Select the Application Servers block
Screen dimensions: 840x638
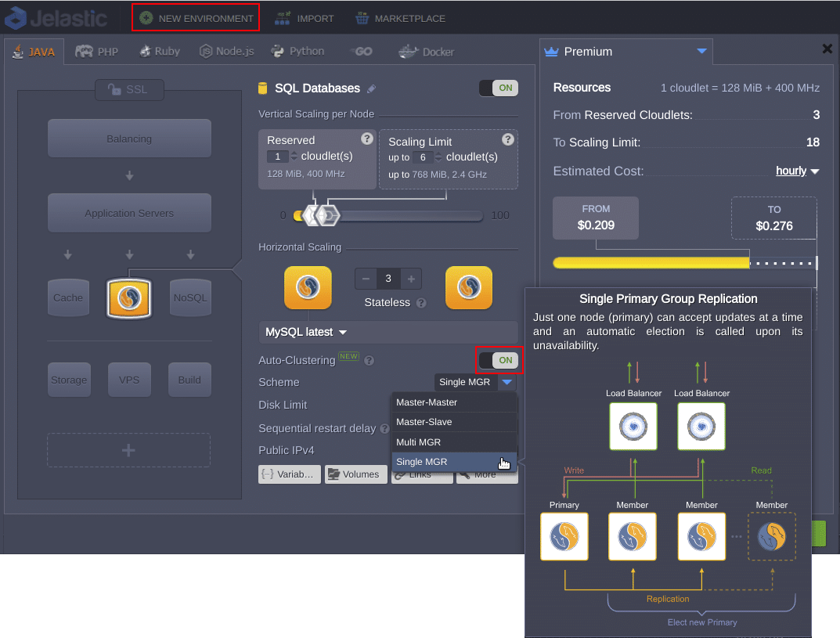(129, 213)
